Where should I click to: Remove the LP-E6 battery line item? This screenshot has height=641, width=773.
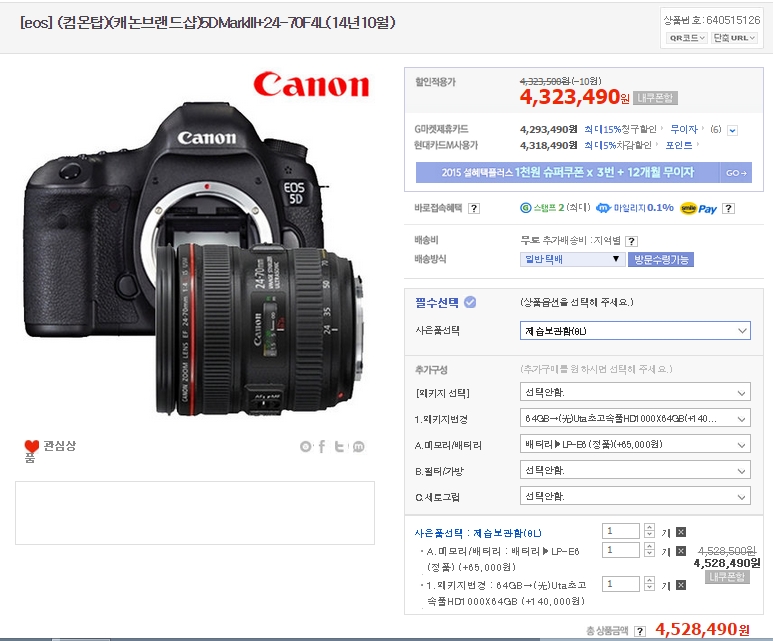tap(681, 551)
